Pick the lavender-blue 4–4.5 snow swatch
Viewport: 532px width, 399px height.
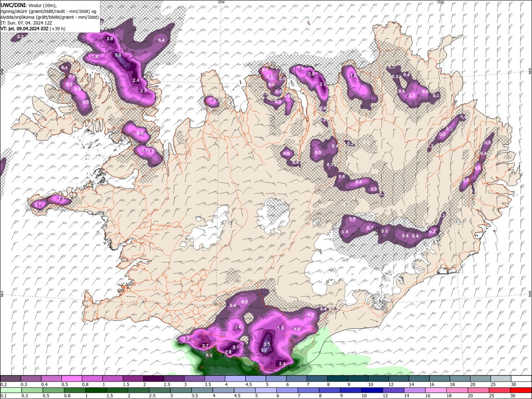pyautogui.click(x=235, y=379)
